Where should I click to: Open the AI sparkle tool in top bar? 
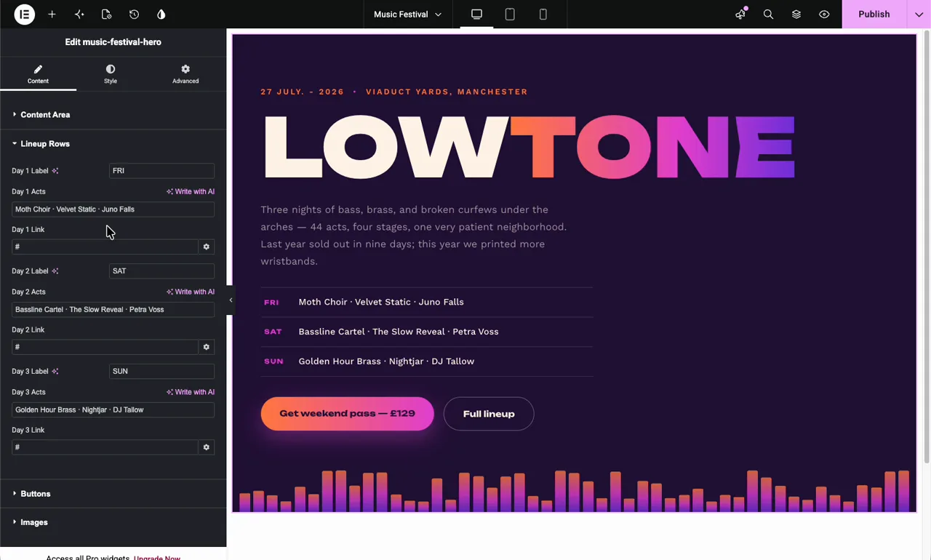point(79,14)
